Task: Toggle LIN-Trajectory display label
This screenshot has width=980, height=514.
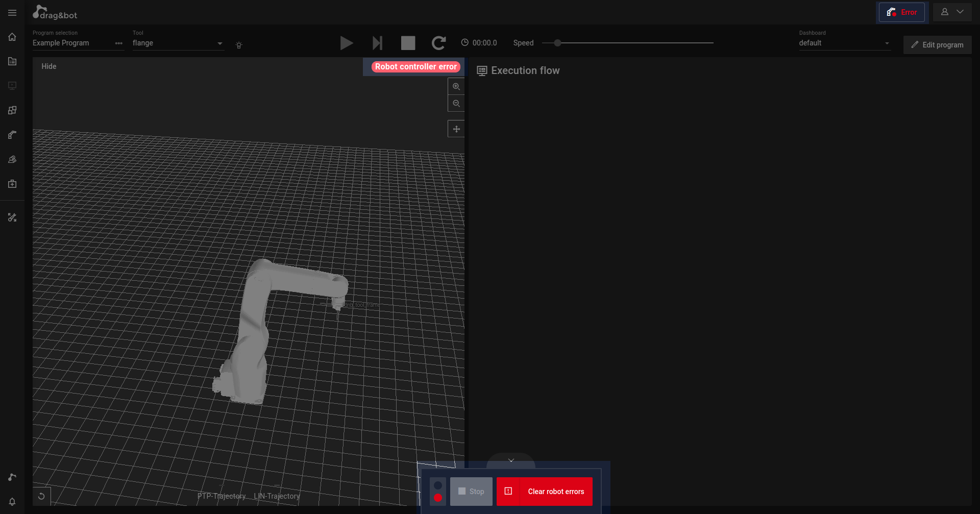Action: coord(277,496)
